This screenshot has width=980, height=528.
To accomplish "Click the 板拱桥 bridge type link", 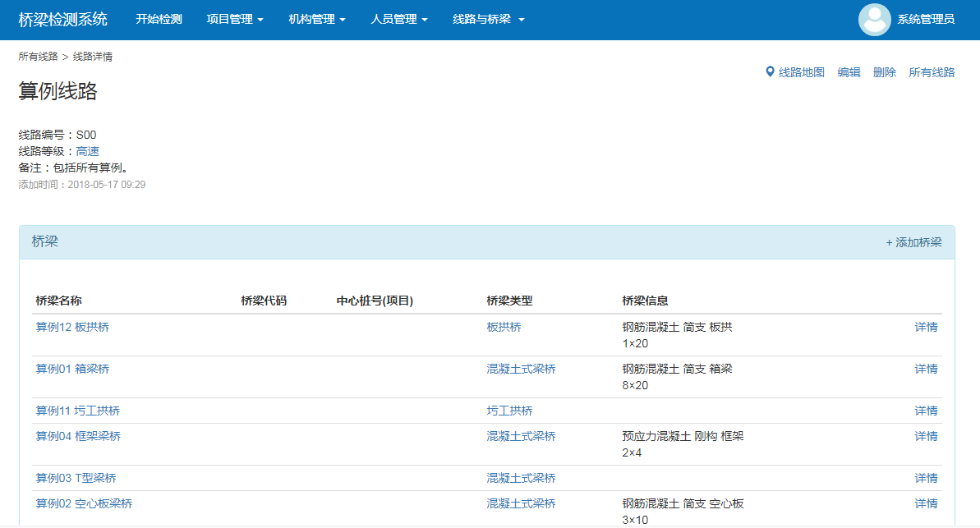I will point(504,327).
